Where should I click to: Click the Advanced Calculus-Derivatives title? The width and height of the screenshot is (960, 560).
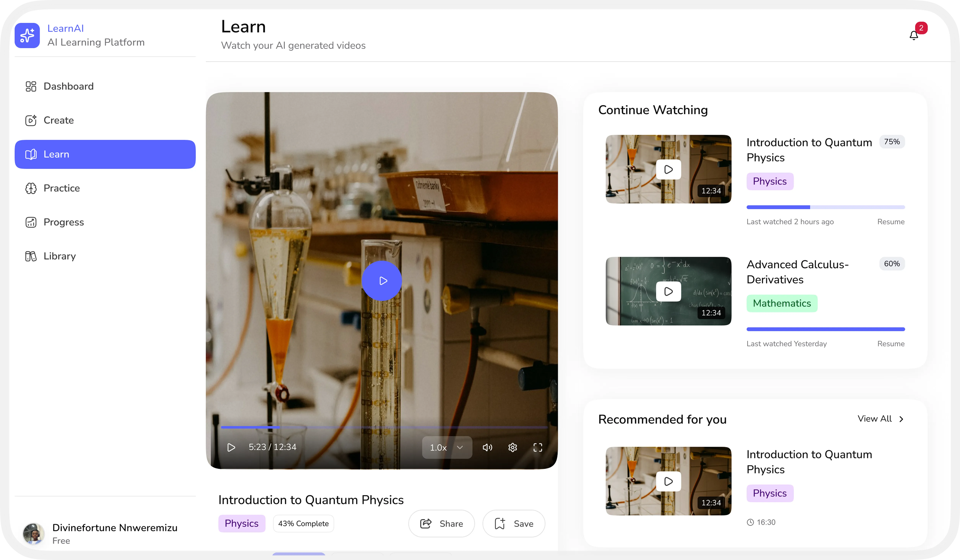click(x=798, y=272)
